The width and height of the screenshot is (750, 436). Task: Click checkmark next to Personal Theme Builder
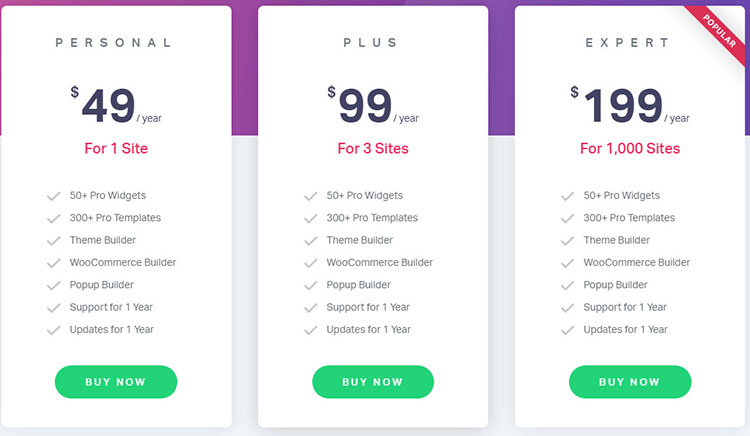54,241
